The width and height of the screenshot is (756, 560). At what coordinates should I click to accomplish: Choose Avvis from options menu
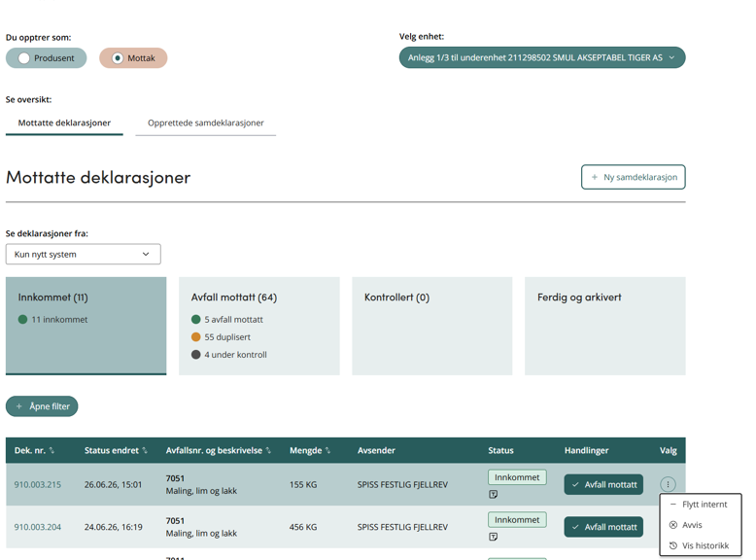point(700,525)
